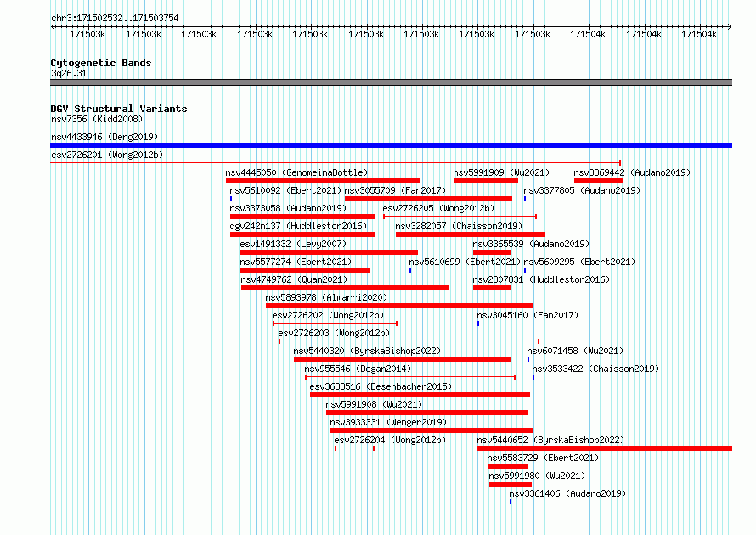Open the esv2726201 (Wong2012b) variant label
Screen dimensions: 756x535
click(x=107, y=155)
